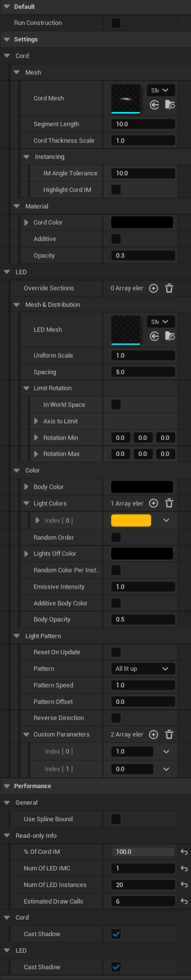
Task: Disable LED Cast Shadow
Action: (x=116, y=967)
